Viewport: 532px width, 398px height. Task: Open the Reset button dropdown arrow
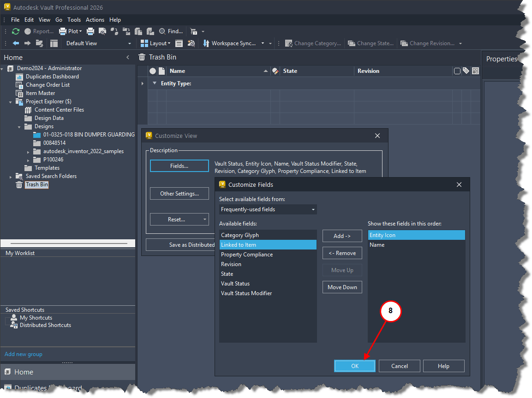tap(204, 220)
